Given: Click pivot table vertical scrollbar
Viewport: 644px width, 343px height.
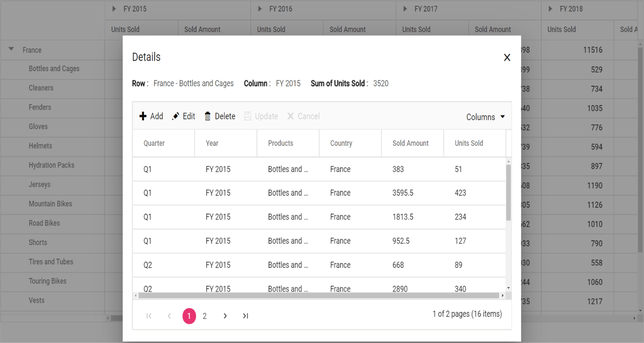Looking at the screenshot, I should (640, 149).
